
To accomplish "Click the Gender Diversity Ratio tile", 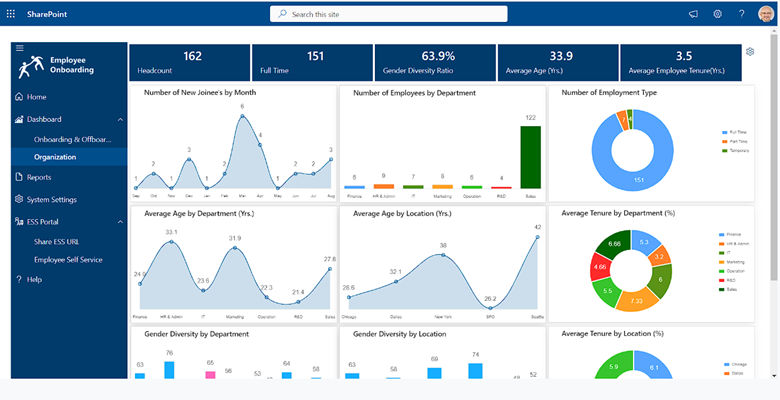I will coord(435,63).
